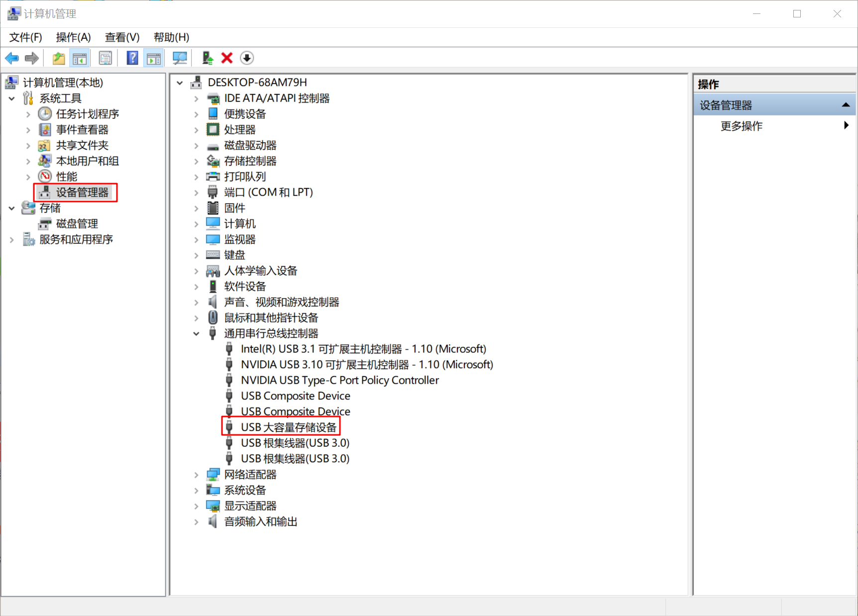Viewport: 858px width, 616px height.
Task: Click the Up one level folder icon
Action: [x=59, y=58]
